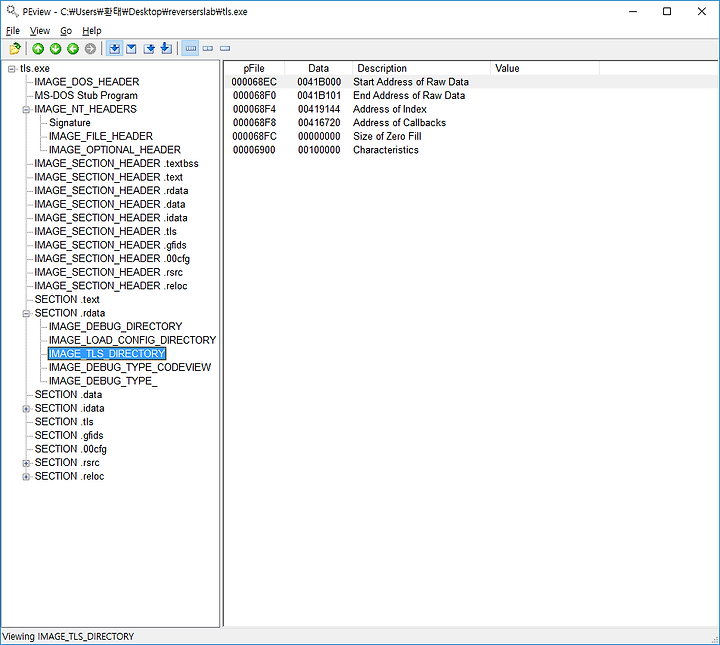Select IMAGE_DEBUG_DIRECTORY tree item

pyautogui.click(x=116, y=326)
